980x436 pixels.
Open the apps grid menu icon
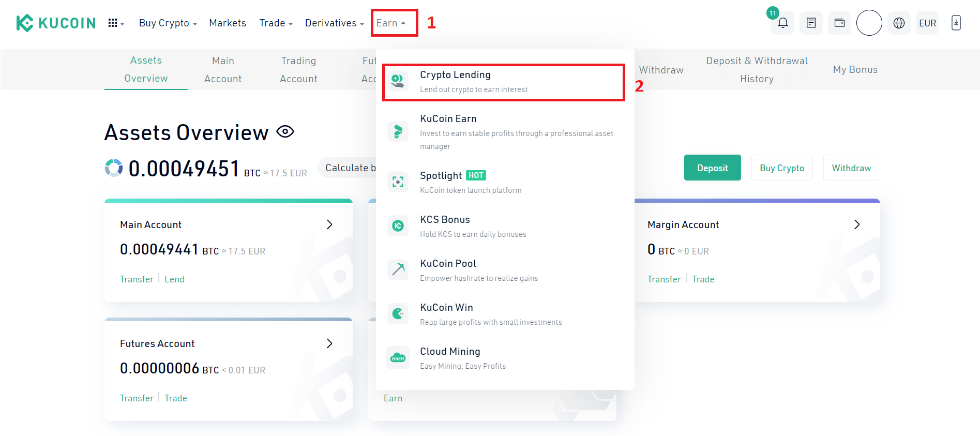tap(113, 23)
